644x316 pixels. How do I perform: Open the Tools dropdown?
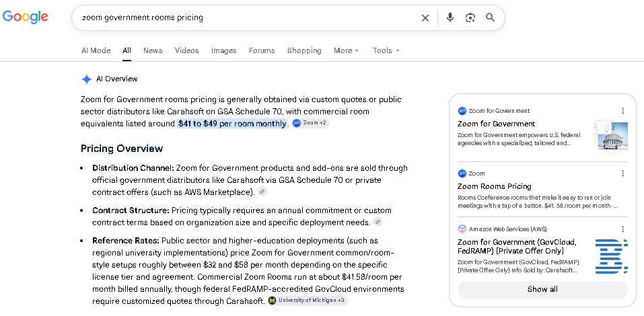tap(386, 50)
